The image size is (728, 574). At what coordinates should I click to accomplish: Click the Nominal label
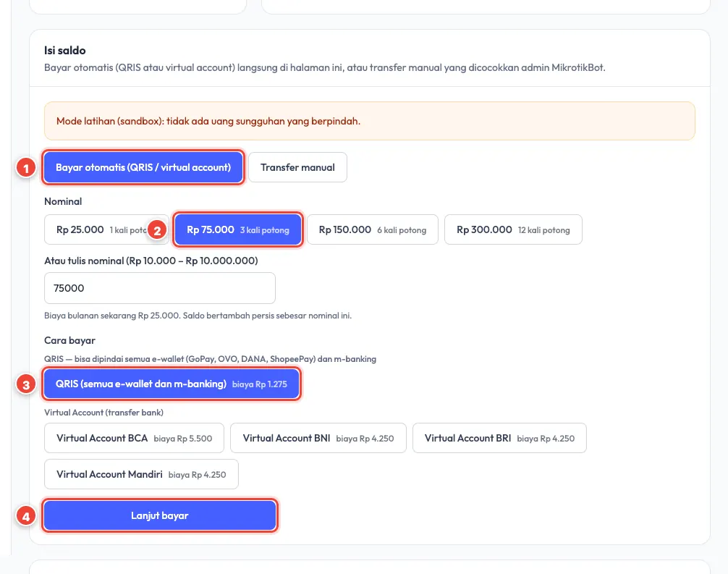(x=63, y=201)
